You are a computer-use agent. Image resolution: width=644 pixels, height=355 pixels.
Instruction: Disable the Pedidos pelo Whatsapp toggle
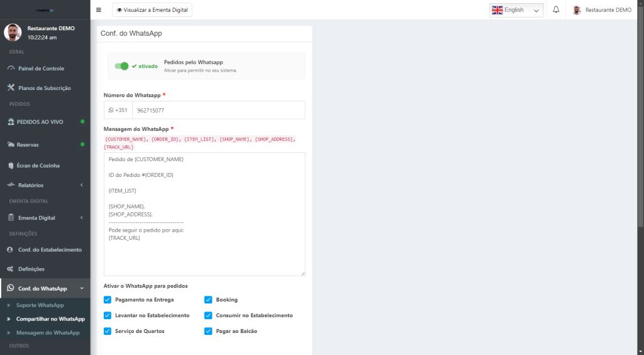click(121, 66)
